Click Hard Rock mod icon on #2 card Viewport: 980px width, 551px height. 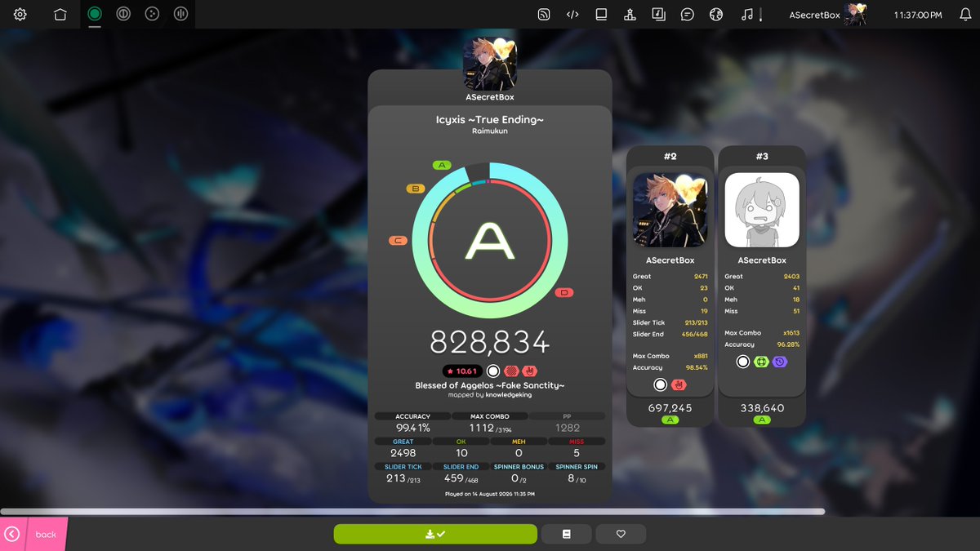click(679, 384)
